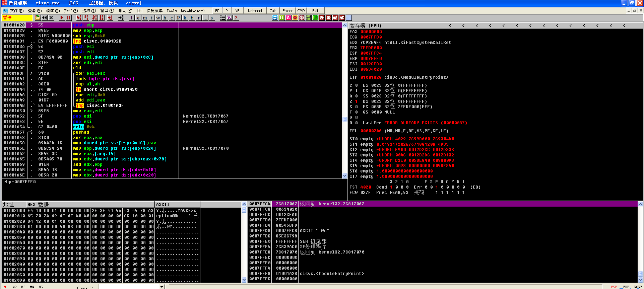The image size is (644, 289).
Task: Launch Notepad from the toolbar button
Action: pyautogui.click(x=255, y=11)
